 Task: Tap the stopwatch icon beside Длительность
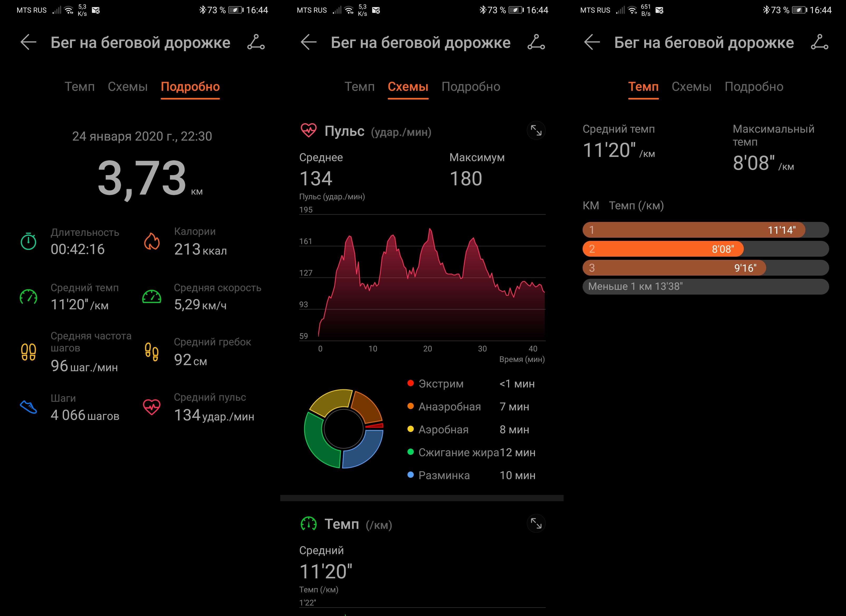pos(28,241)
